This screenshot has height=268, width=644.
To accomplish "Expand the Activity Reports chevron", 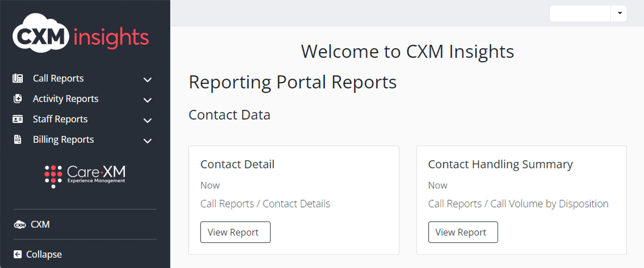I will click(x=147, y=100).
